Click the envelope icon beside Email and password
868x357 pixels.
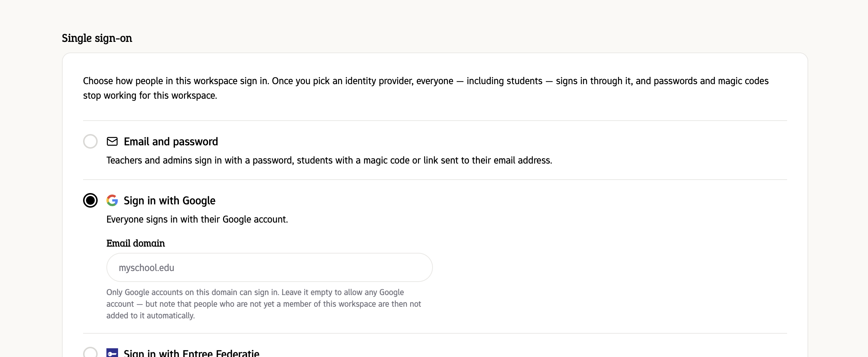112,141
